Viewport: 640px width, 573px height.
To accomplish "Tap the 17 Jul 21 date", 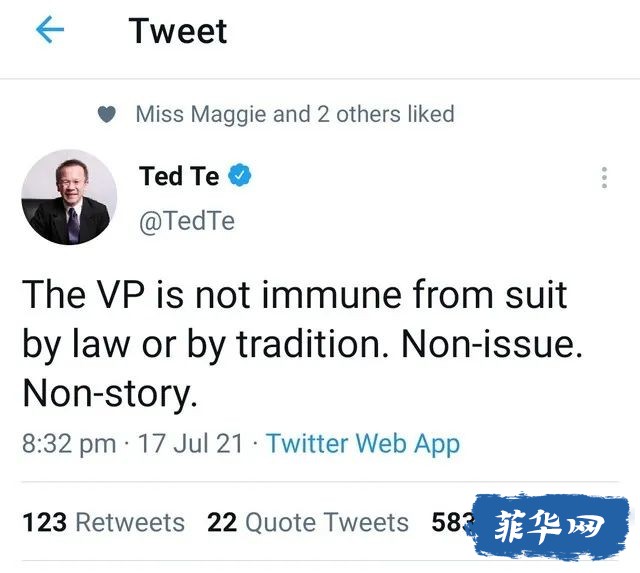I will pos(191,444).
